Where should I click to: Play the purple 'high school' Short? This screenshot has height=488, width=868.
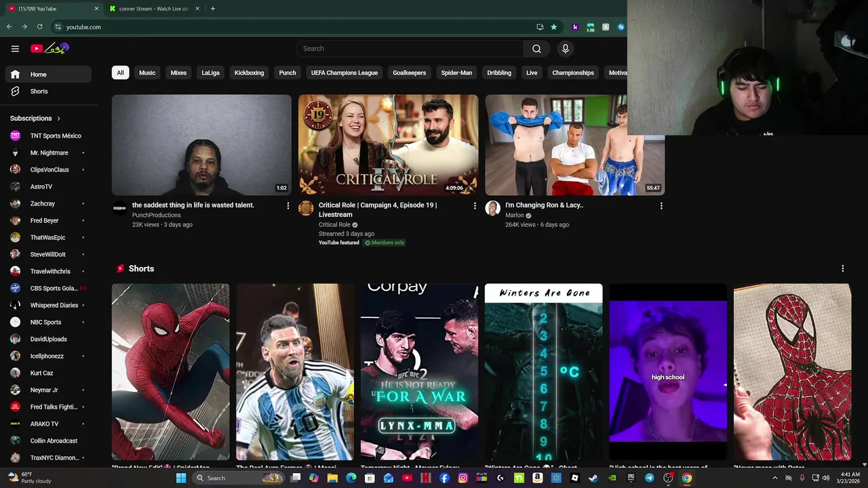668,372
